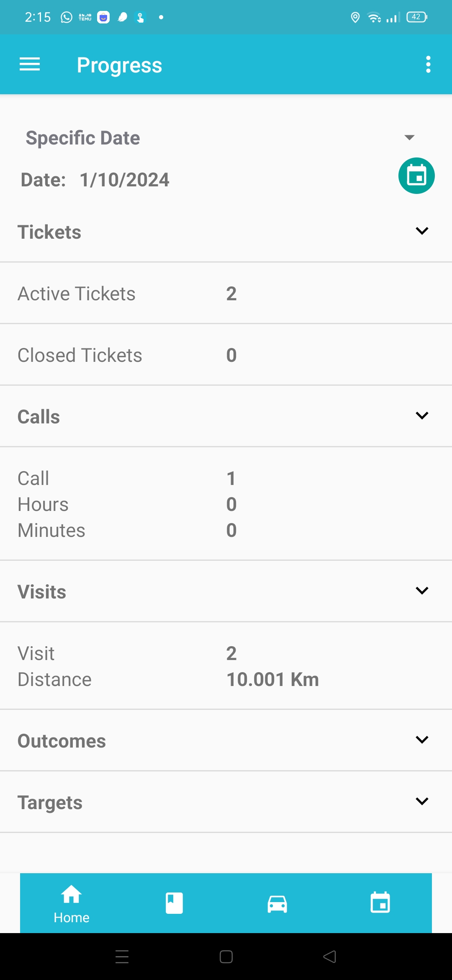This screenshot has width=452, height=980.
Task: Open the calendar tab in bottom bar
Action: pyautogui.click(x=380, y=903)
